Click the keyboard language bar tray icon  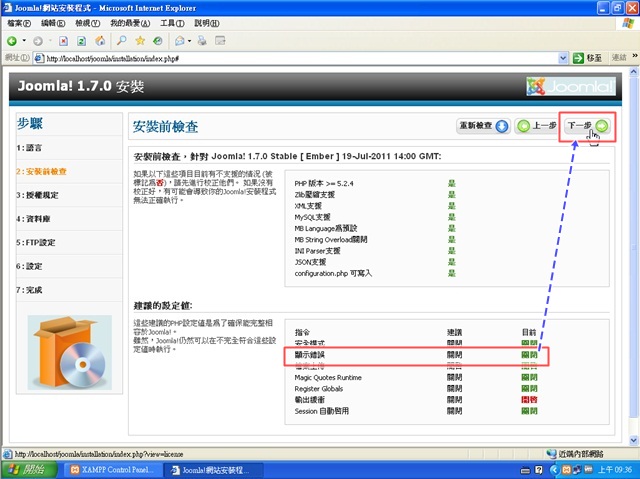(x=526, y=470)
